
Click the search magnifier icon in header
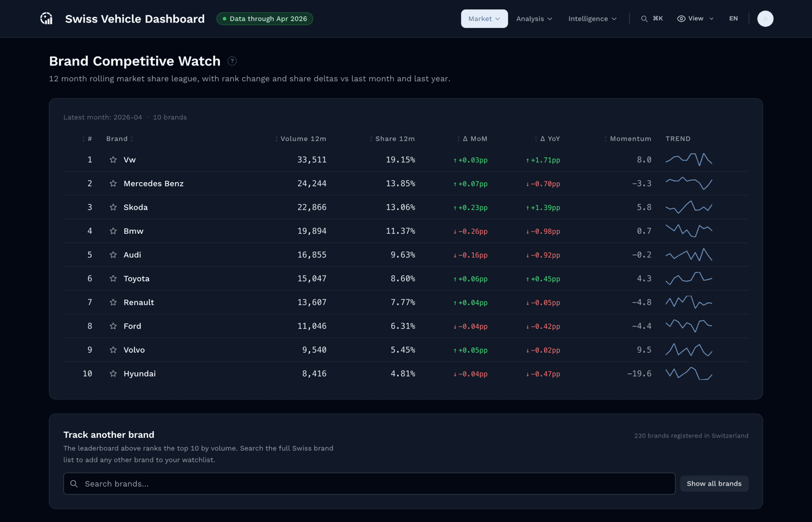pyautogui.click(x=644, y=19)
